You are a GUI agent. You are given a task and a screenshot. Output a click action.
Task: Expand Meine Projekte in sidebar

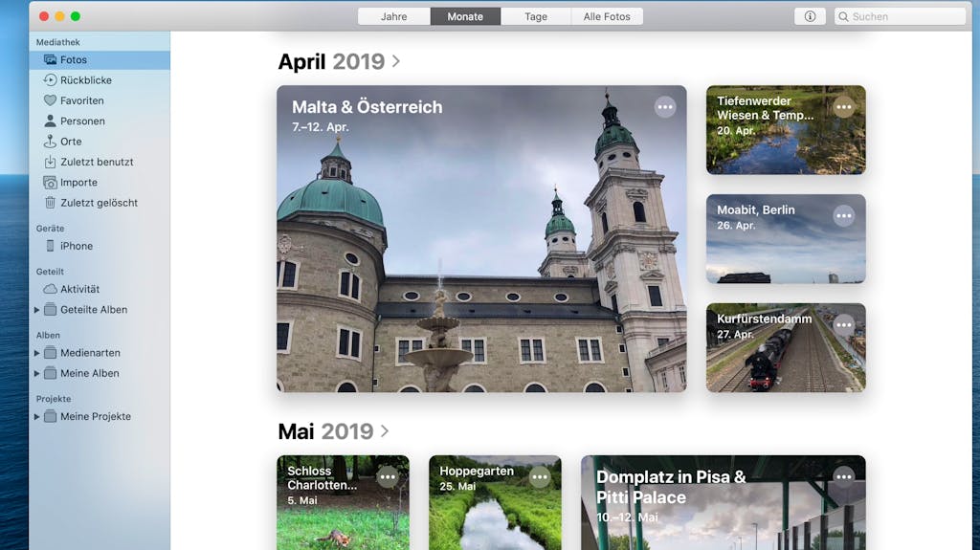coord(37,416)
